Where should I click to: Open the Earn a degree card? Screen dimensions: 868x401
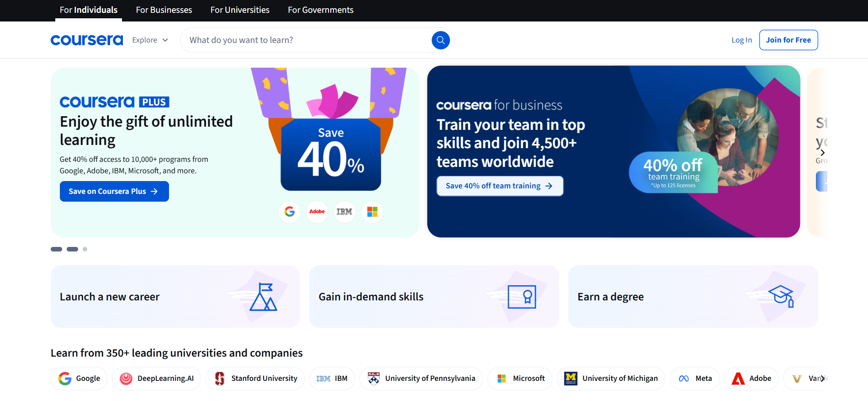693,297
